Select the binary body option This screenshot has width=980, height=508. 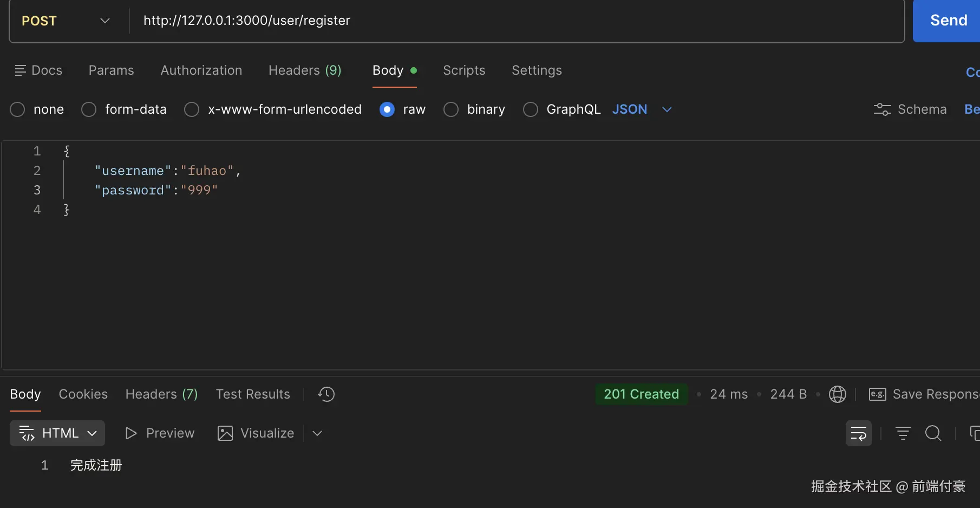coord(451,109)
